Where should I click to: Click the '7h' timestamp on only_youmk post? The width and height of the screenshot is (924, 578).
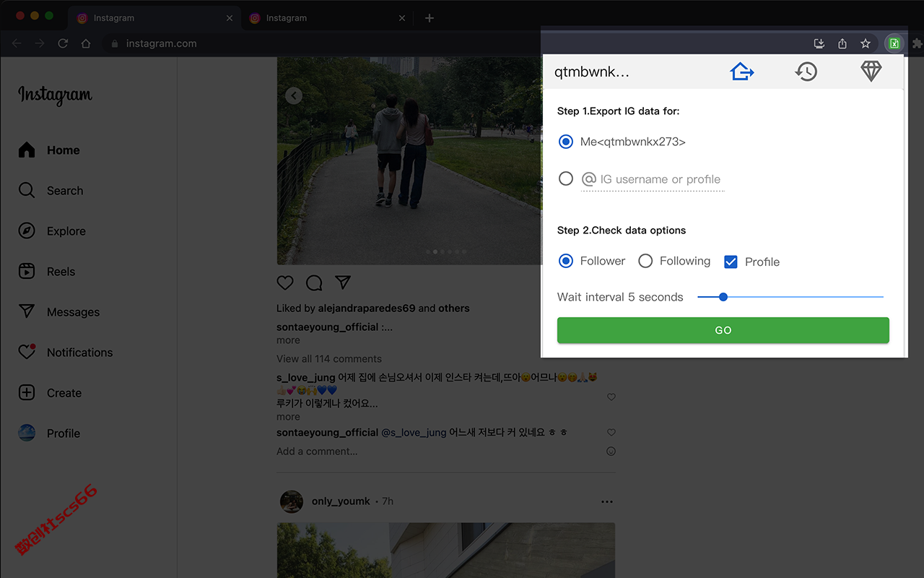click(x=388, y=501)
